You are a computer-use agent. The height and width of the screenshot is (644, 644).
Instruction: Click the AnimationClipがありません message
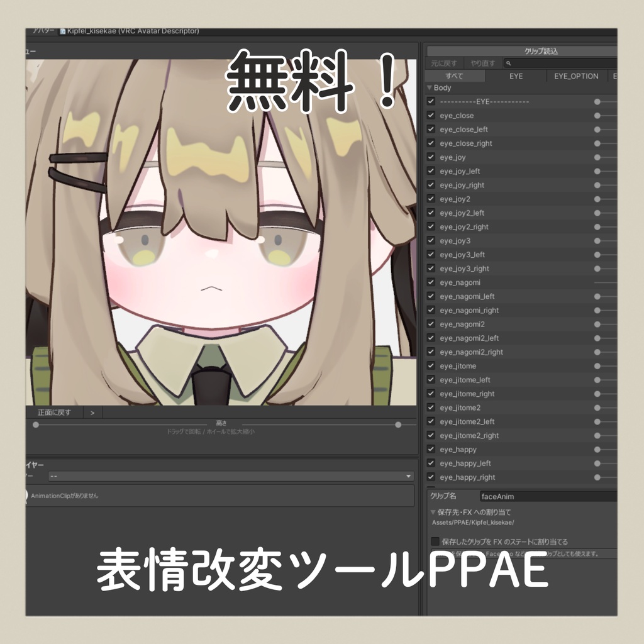(x=65, y=496)
